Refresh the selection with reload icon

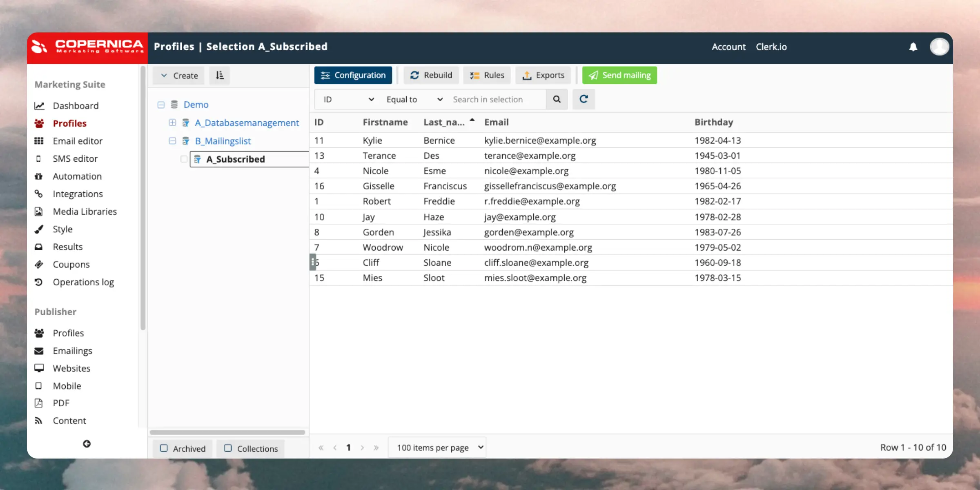(x=584, y=99)
